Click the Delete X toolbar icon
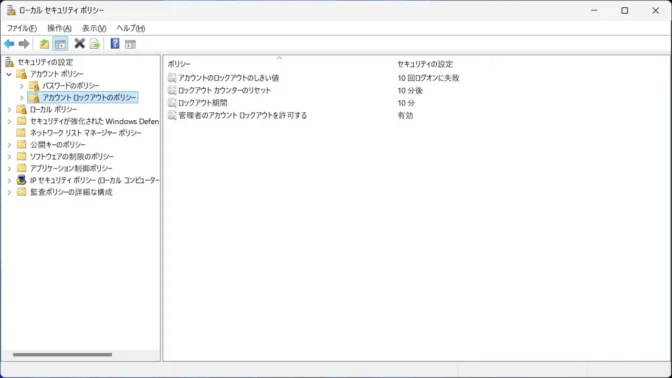 click(79, 43)
